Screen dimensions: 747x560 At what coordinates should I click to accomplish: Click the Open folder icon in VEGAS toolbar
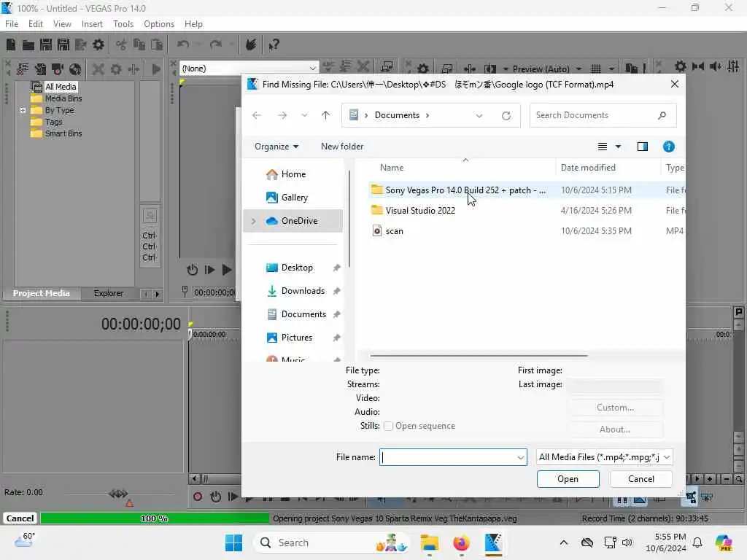tap(28, 44)
